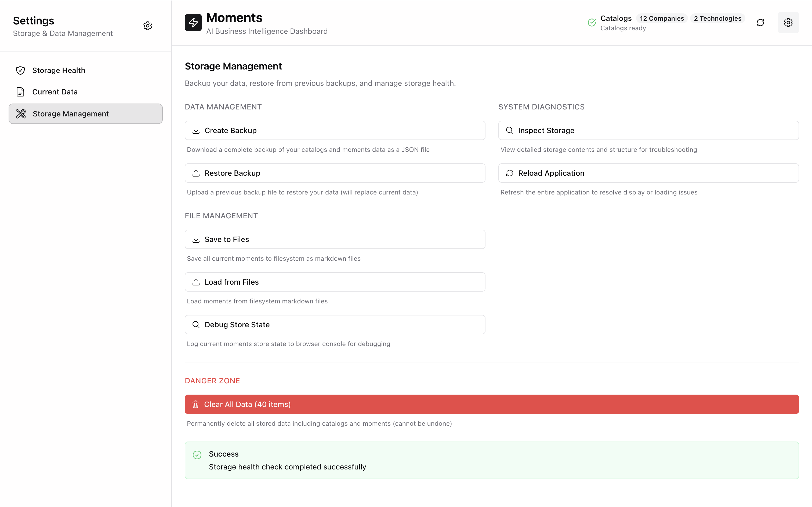This screenshot has height=507, width=812.
Task: Click the Storage Health shield icon
Action: tap(20, 70)
